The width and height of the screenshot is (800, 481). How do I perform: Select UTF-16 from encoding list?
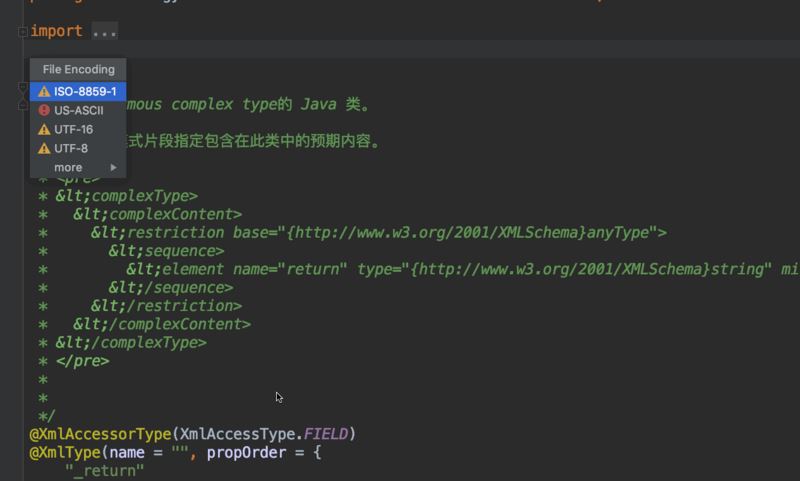pyautogui.click(x=78, y=129)
